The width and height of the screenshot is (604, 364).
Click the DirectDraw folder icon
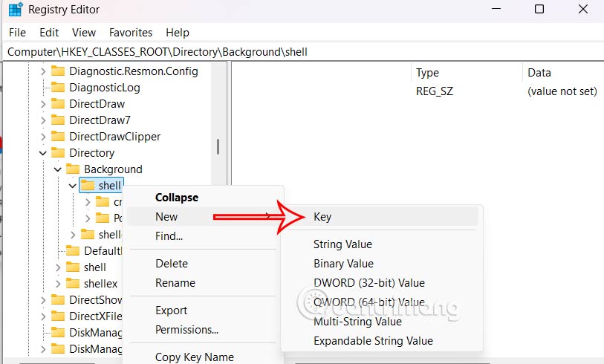(x=58, y=104)
